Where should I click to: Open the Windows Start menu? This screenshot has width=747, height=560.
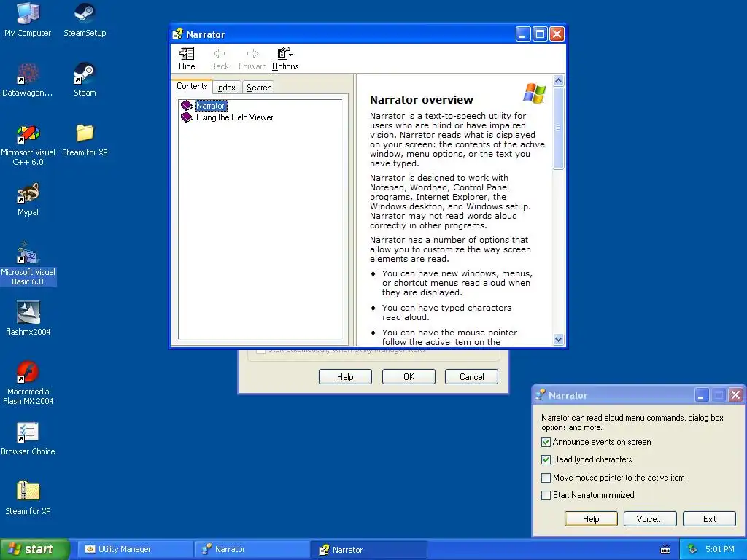(x=35, y=550)
